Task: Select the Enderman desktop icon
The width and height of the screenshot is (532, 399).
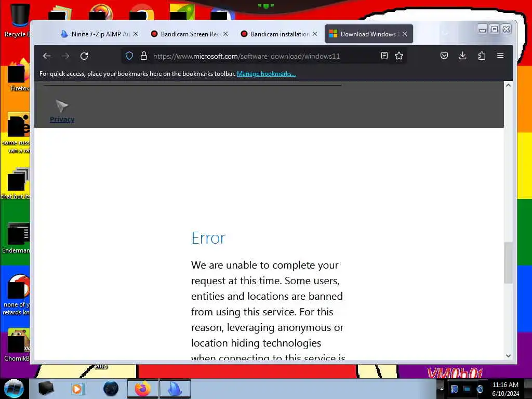Action: click(x=16, y=238)
